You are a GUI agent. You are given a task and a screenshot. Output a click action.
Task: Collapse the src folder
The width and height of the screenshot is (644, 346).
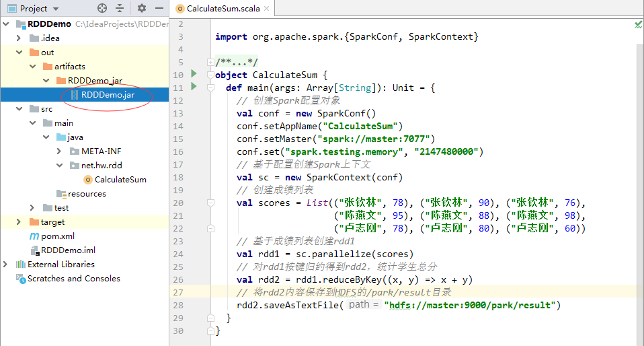[19, 108]
